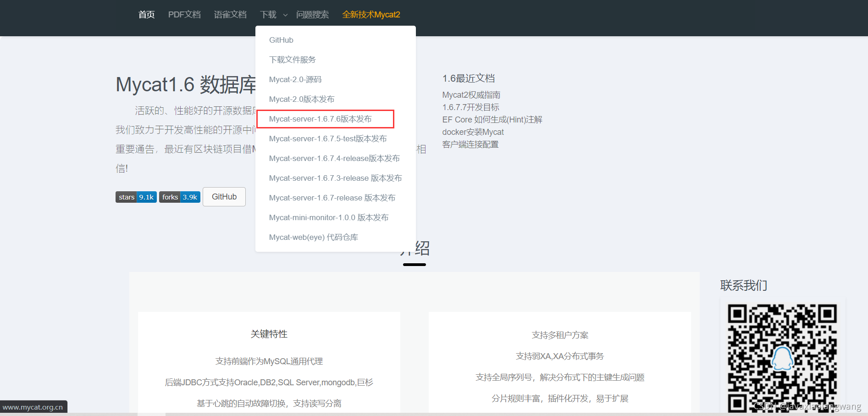Viewport: 868px width, 416px height.
Task: Click the 支持多租户方案 text
Action: [x=560, y=335]
